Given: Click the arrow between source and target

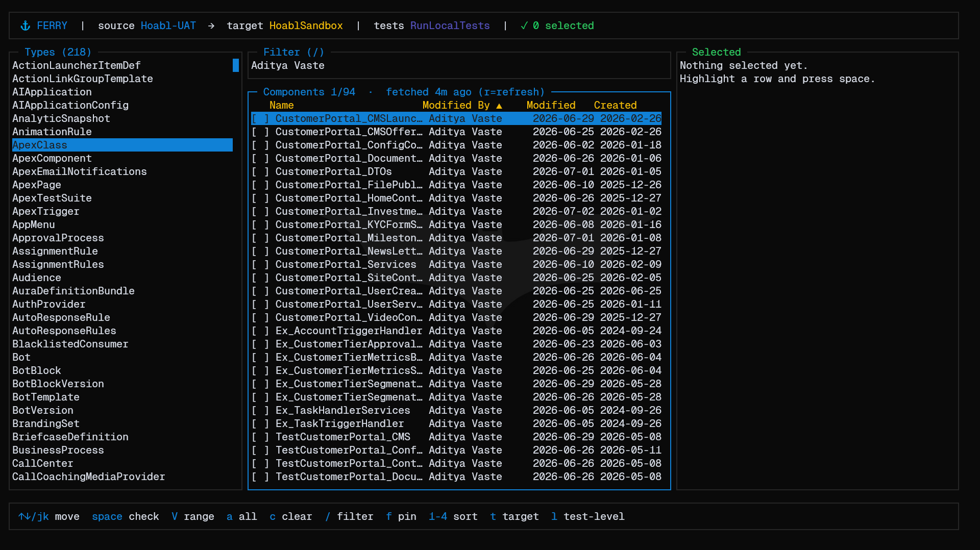Looking at the screenshot, I should pos(211,26).
